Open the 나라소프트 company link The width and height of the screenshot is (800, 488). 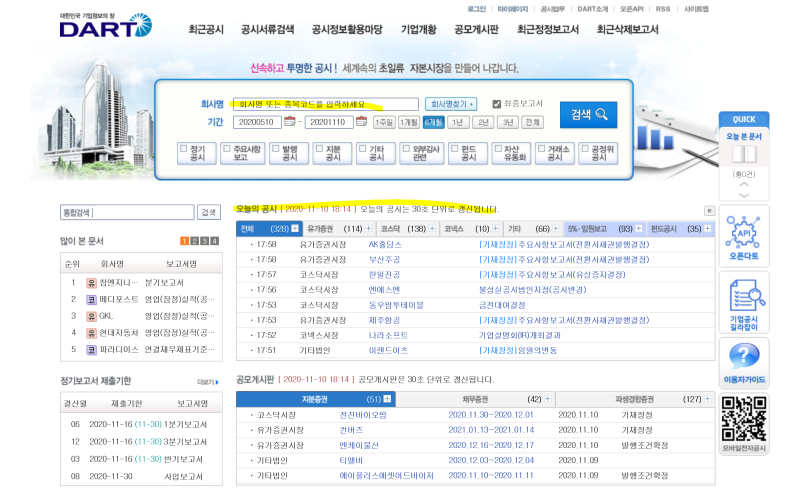388,335
